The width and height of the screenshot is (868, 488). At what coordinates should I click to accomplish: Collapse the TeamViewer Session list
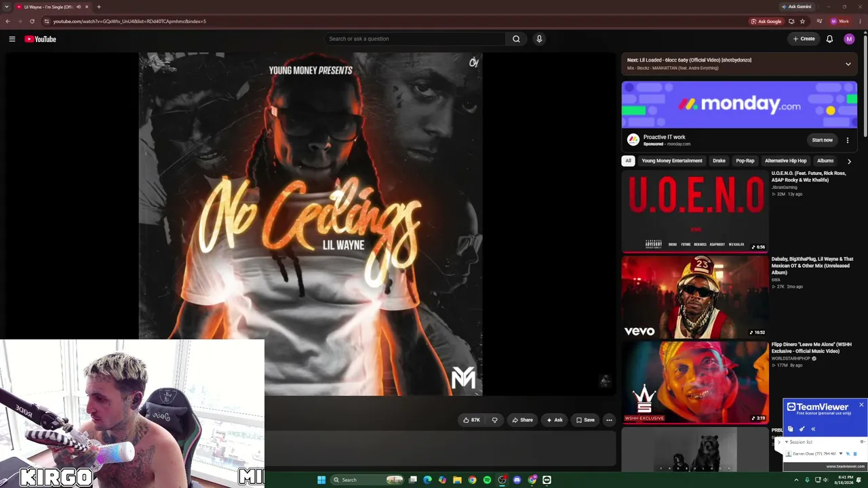[x=787, y=442]
